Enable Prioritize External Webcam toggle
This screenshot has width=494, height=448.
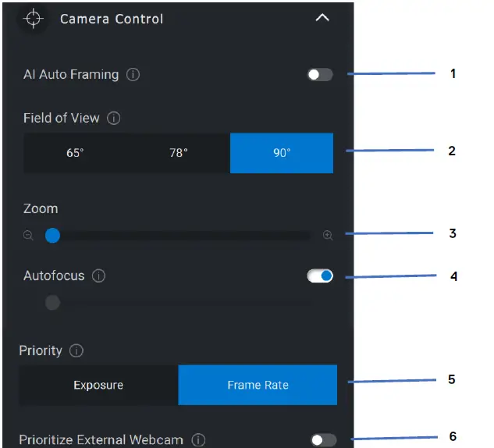pos(324,440)
